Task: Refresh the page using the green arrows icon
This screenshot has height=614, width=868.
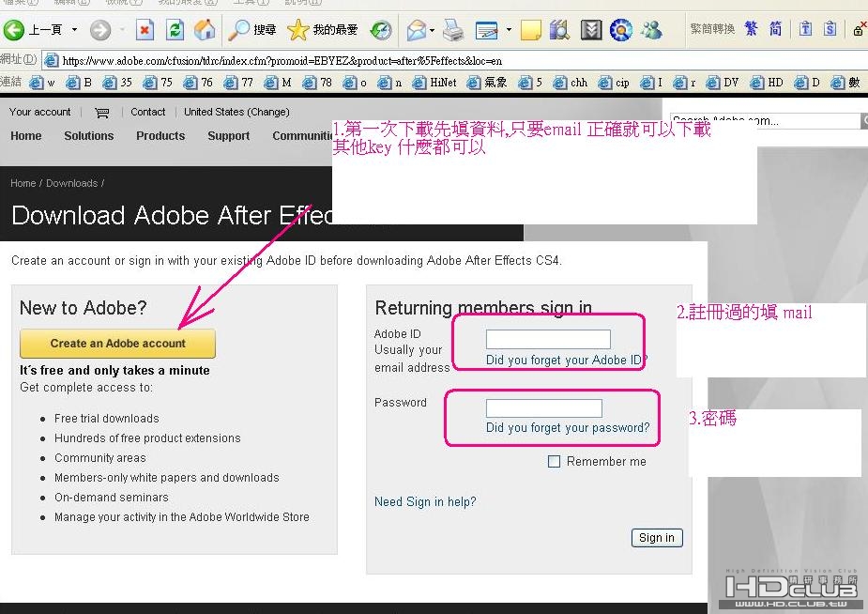Action: tap(175, 30)
